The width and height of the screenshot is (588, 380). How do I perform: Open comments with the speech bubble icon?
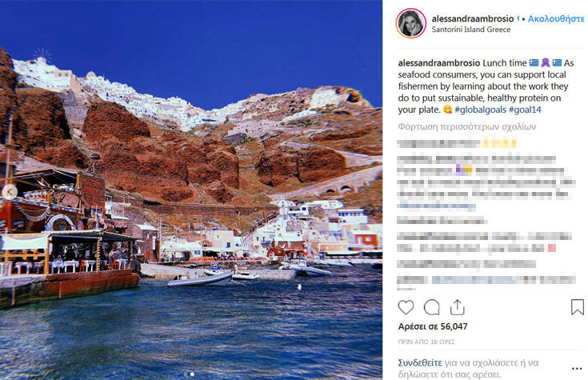(432, 308)
